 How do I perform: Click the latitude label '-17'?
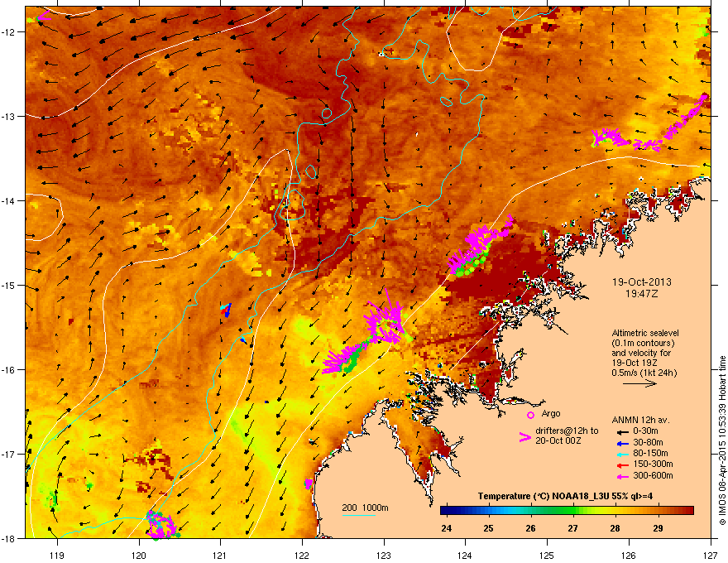point(8,455)
